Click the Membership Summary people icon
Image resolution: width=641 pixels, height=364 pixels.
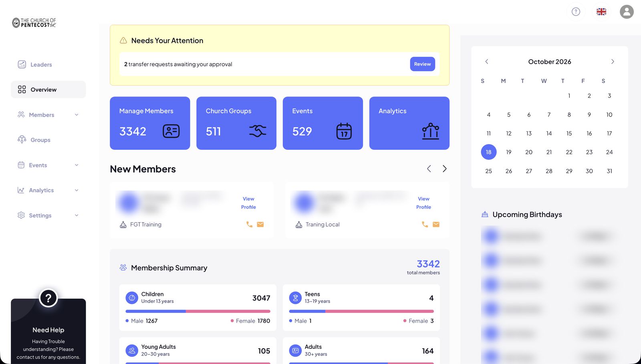point(123,267)
